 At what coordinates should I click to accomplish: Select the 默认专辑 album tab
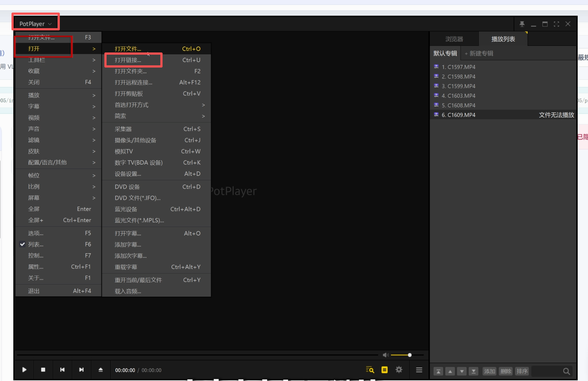445,53
